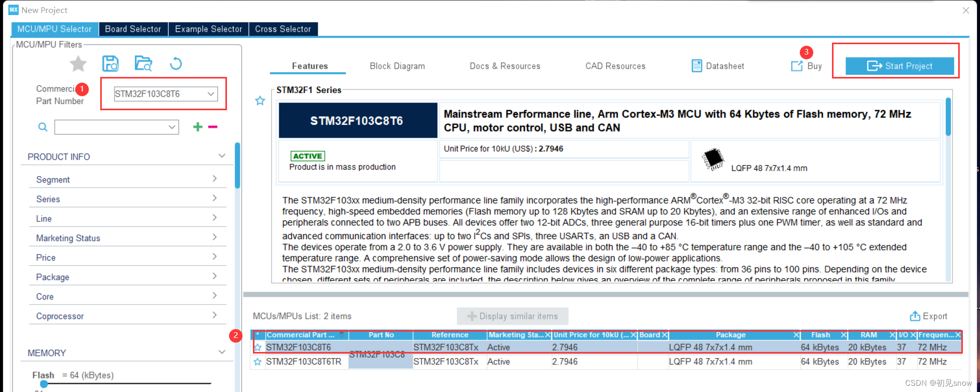
Task: Open the Docs & Resources tab
Action: (505, 66)
